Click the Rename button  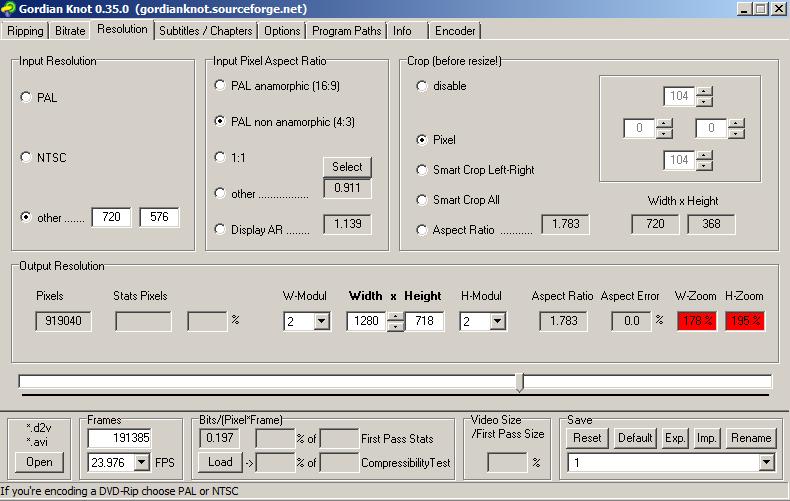pos(751,438)
